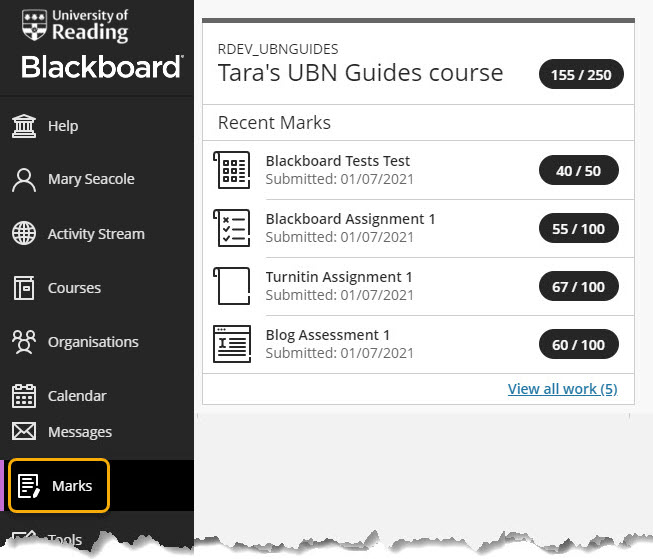
Task: Click the Organisations people icon
Action: click(x=24, y=342)
